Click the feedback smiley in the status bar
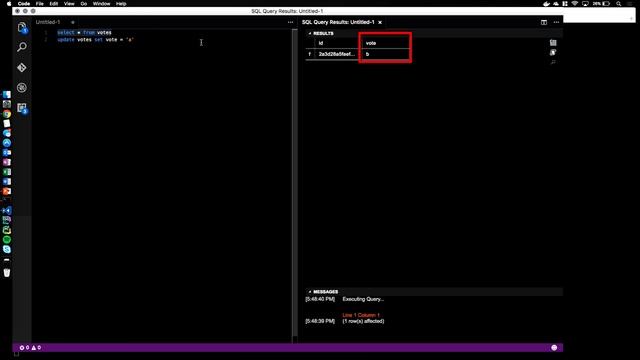This screenshot has height=360, width=640. point(554,348)
